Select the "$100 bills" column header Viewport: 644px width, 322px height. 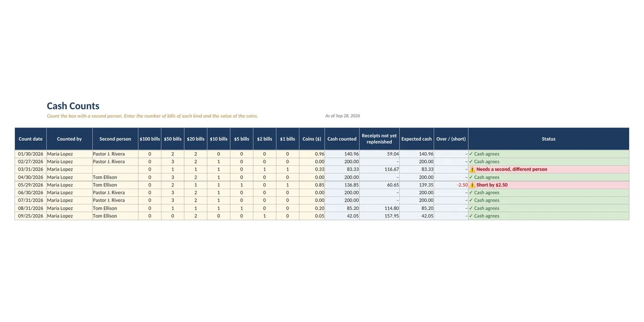[x=150, y=139]
